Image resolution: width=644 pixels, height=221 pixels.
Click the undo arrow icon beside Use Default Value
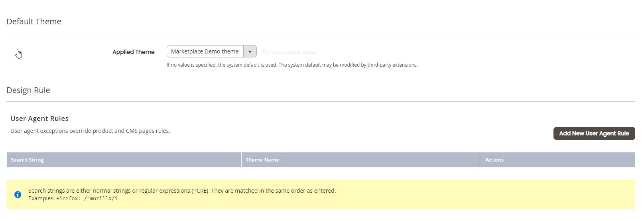click(266, 52)
